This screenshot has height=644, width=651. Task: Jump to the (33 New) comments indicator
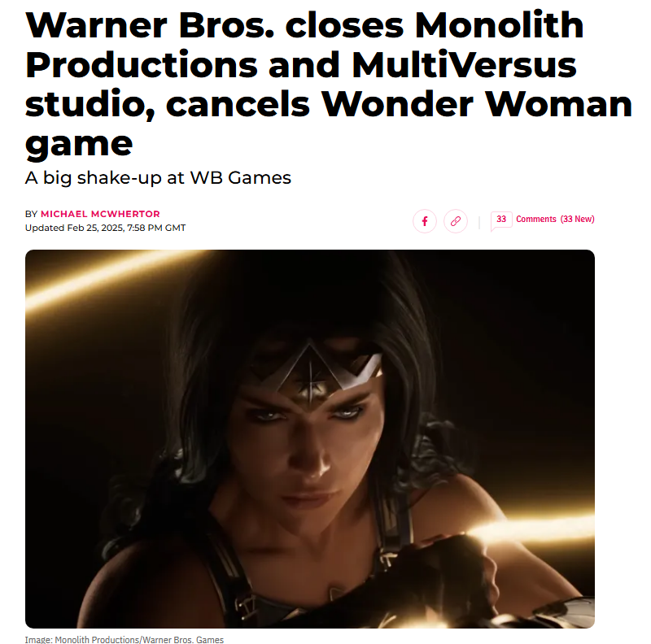tap(577, 219)
